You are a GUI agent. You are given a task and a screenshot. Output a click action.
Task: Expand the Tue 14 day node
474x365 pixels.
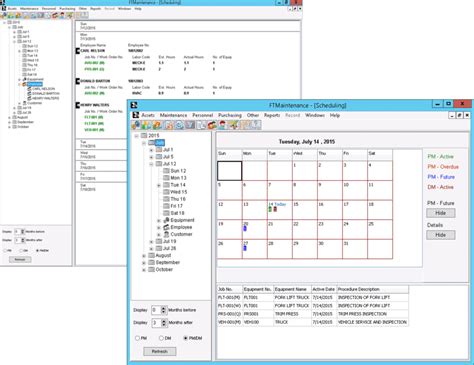tap(159, 185)
